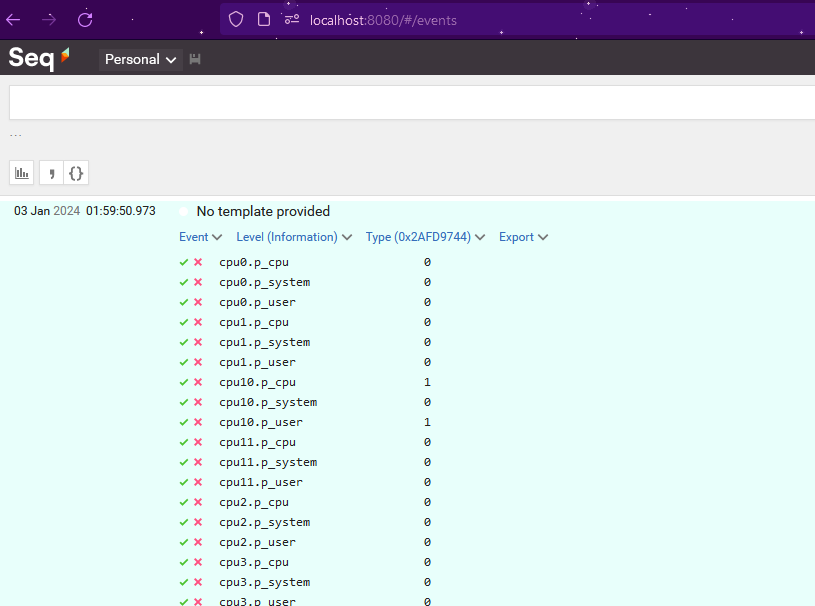Click the quote icon above the event list

point(50,172)
